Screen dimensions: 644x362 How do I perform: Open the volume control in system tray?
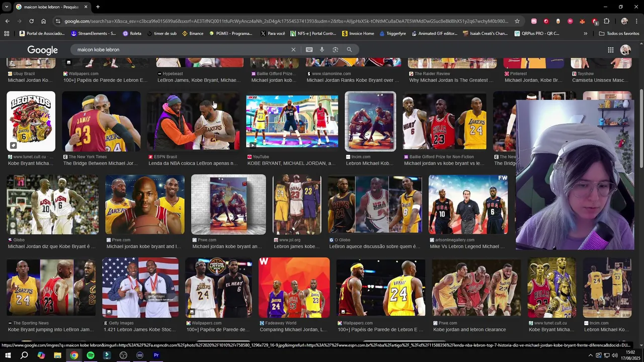(x=615, y=355)
